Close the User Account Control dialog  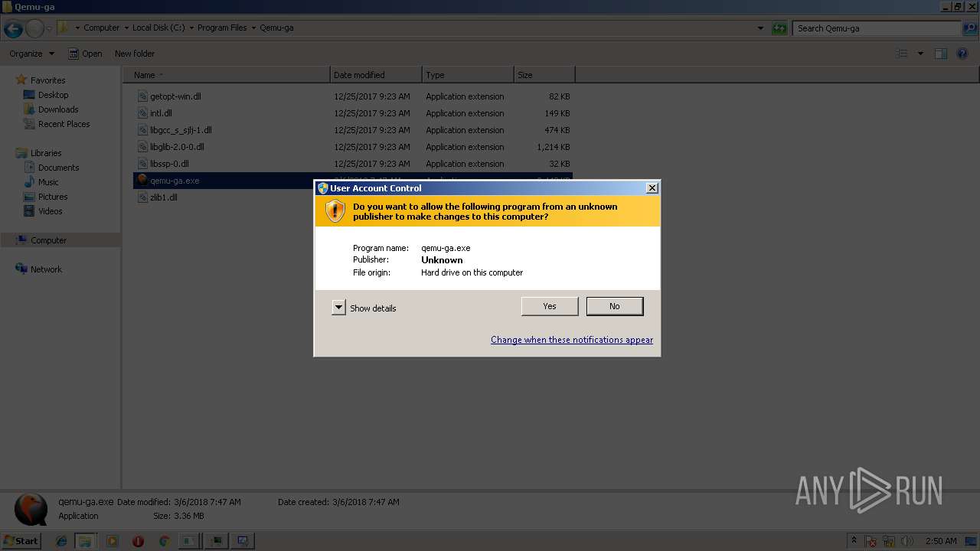point(652,188)
